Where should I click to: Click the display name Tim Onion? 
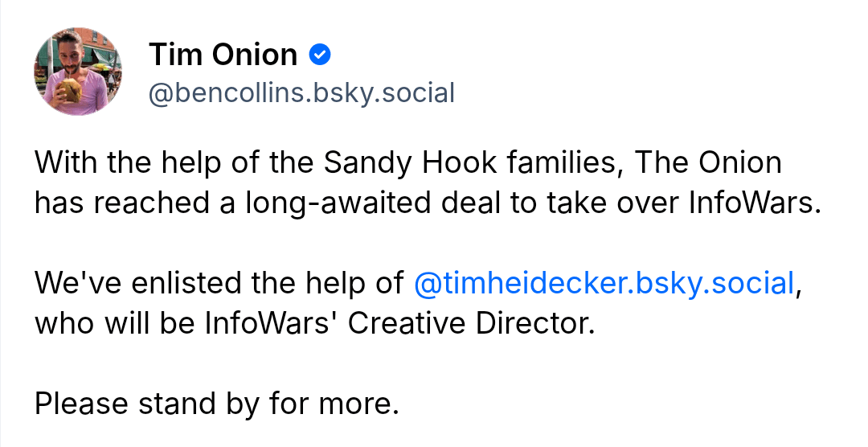coord(223,55)
